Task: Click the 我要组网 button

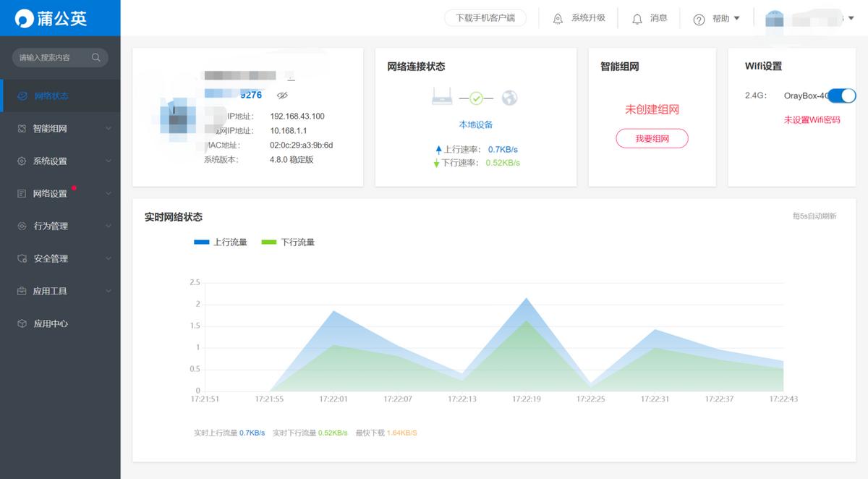Action: 652,137
